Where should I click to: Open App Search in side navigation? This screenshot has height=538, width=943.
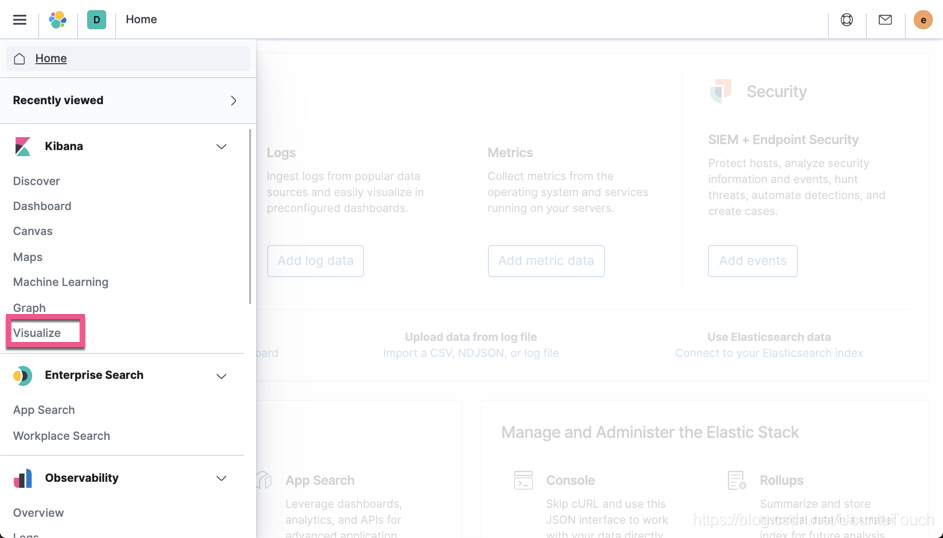coord(44,410)
